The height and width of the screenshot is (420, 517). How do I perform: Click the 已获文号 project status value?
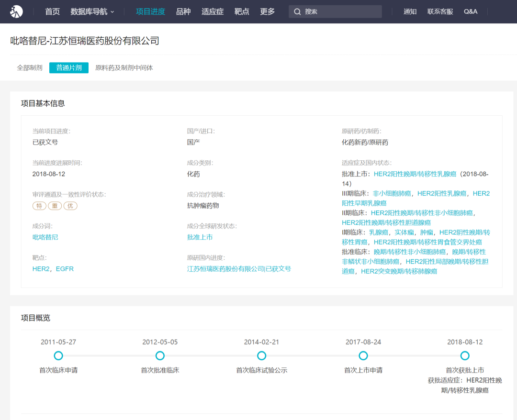(x=45, y=142)
